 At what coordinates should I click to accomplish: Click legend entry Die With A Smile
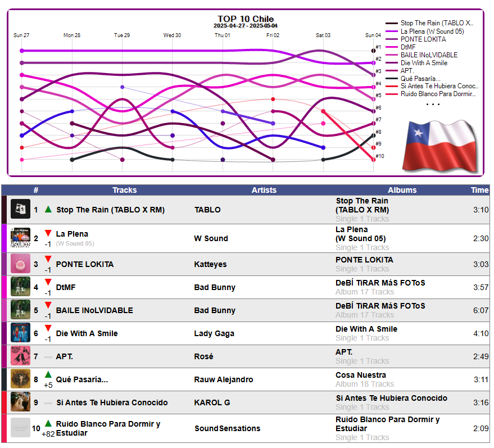click(x=424, y=63)
